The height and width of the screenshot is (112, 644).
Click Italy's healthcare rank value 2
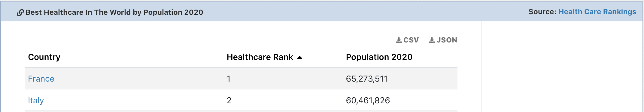[x=229, y=100]
